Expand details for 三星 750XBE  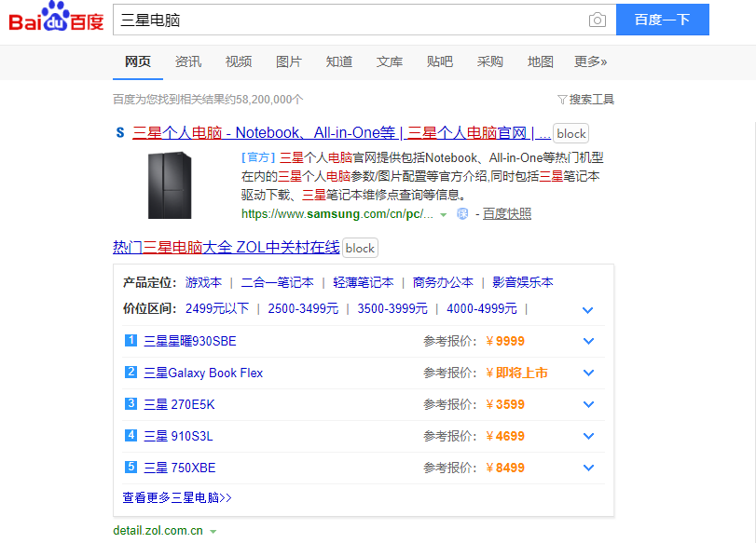[588, 468]
